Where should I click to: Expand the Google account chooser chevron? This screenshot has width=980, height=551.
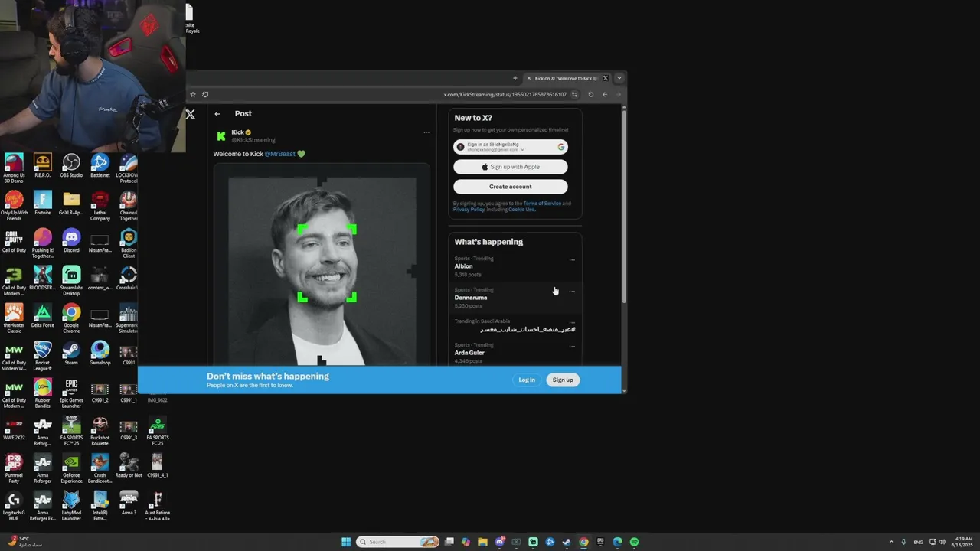(x=522, y=150)
